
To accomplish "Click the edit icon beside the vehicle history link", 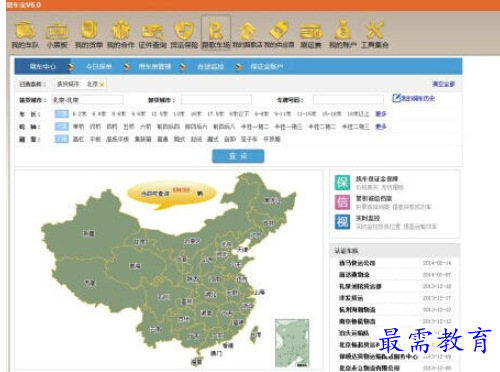I will pos(396,98).
